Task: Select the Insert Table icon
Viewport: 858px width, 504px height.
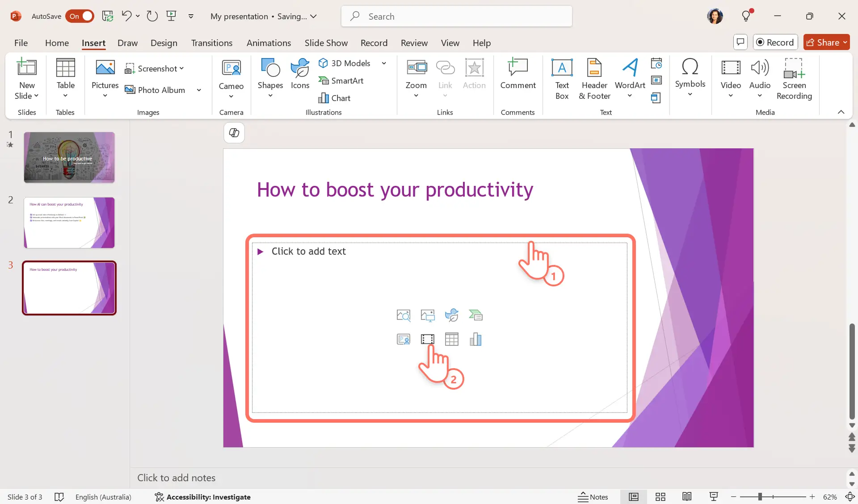Action: pyautogui.click(x=451, y=339)
